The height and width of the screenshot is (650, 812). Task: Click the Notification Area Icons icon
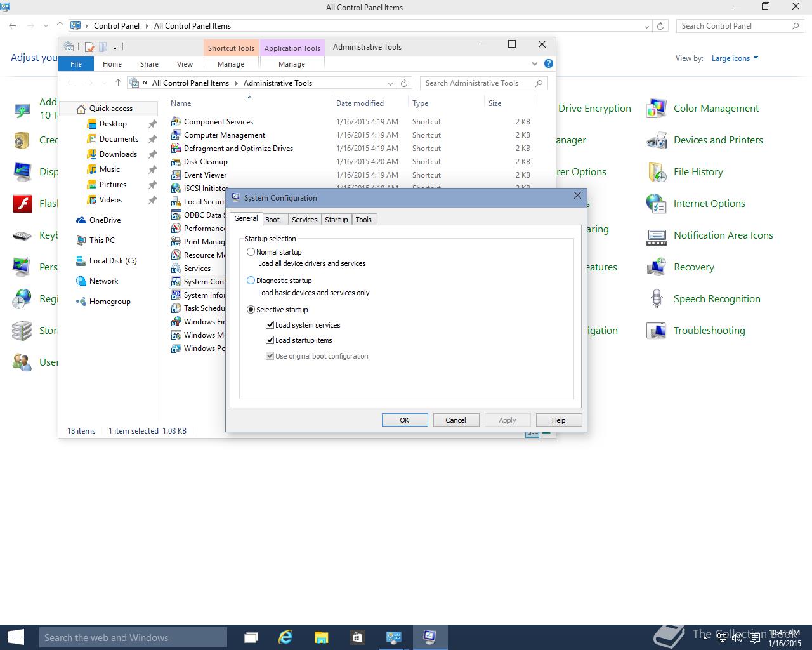click(656, 235)
